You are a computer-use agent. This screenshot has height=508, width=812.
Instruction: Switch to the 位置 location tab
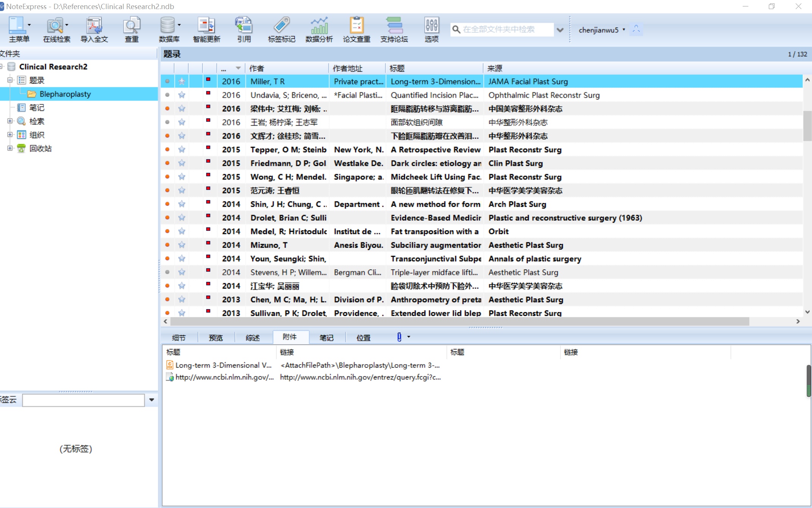(x=364, y=338)
